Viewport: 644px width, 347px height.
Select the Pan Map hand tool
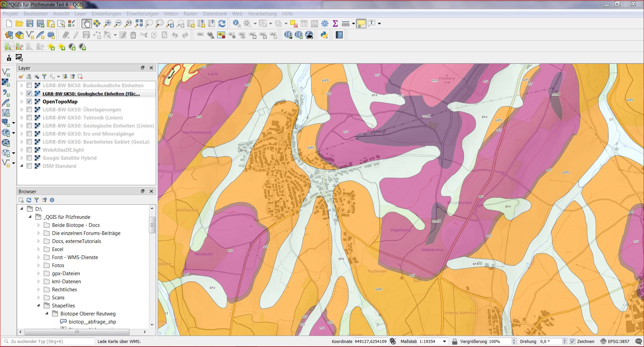(x=86, y=23)
